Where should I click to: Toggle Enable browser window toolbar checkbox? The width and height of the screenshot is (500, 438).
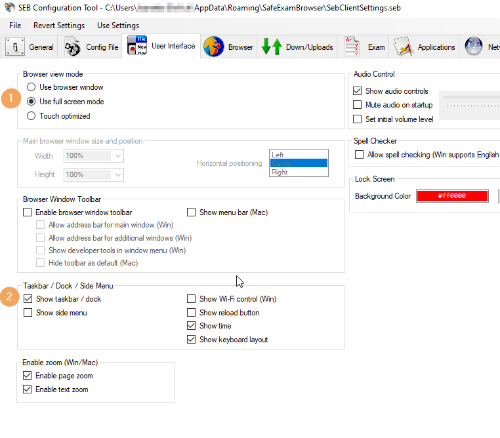(x=27, y=212)
